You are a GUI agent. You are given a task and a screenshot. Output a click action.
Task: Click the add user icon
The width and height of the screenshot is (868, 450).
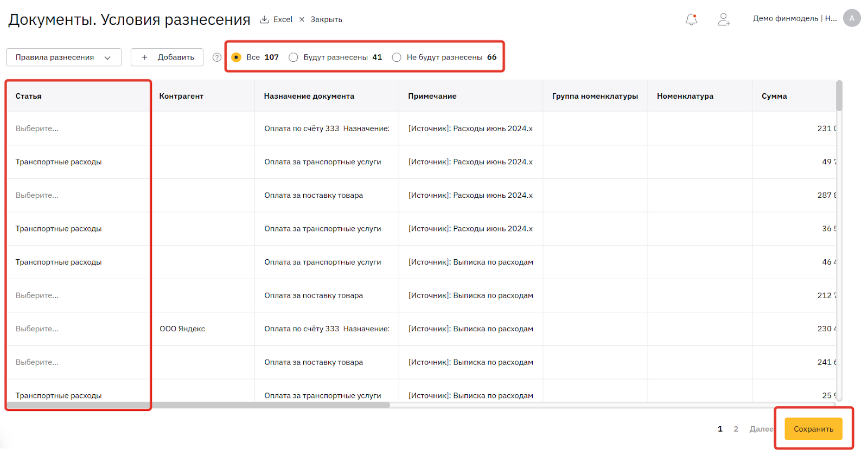coord(723,20)
